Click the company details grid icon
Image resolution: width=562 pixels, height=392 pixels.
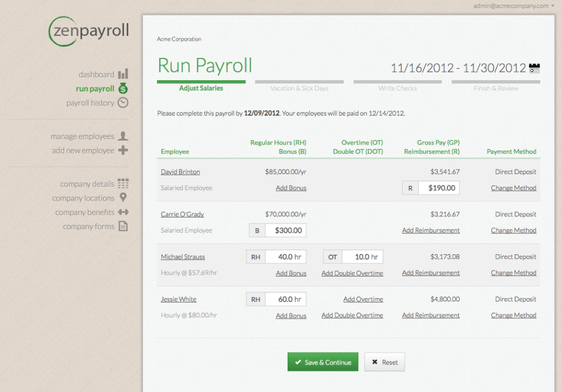tap(123, 184)
